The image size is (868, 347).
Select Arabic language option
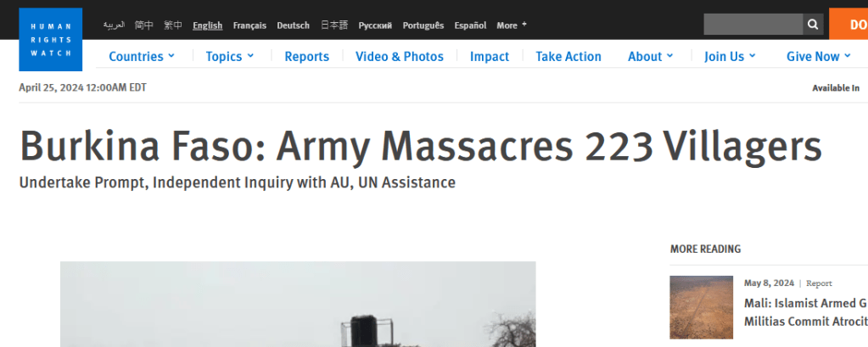pos(114,25)
